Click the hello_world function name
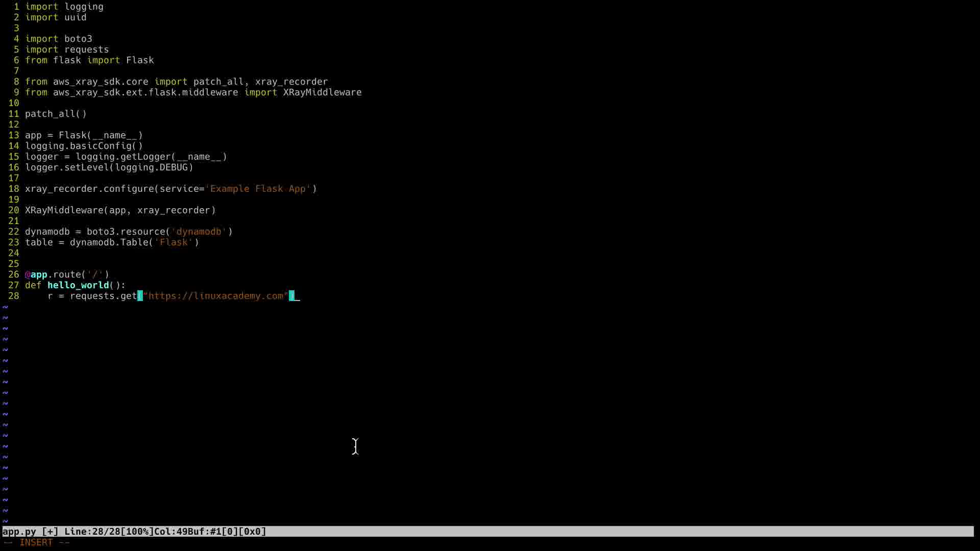 click(78, 285)
